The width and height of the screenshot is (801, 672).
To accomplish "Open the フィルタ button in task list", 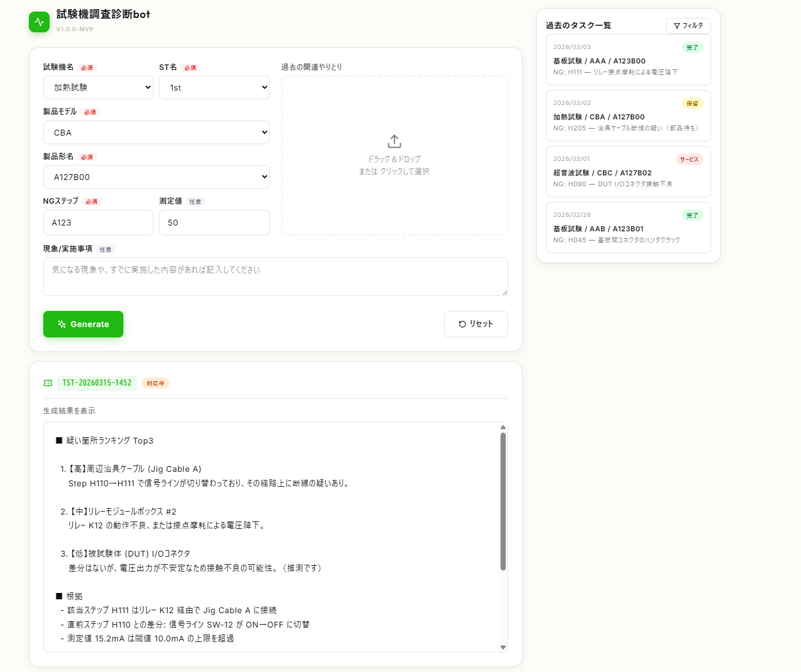I will [x=689, y=26].
